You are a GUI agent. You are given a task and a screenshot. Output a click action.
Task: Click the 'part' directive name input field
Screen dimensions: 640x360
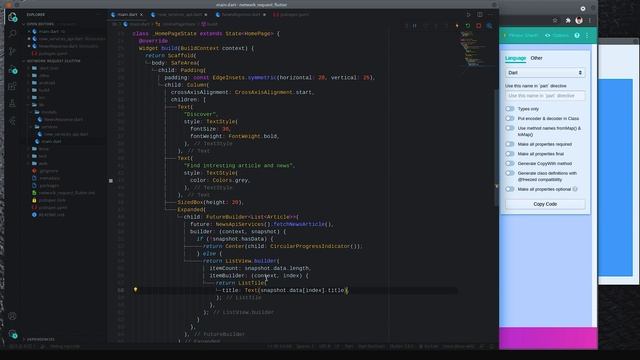coord(545,96)
